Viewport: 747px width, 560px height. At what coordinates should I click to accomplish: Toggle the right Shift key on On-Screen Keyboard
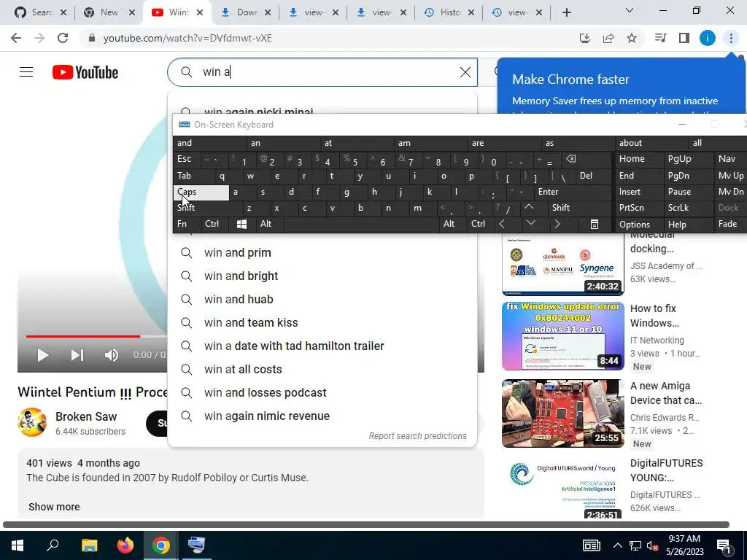(x=578, y=208)
